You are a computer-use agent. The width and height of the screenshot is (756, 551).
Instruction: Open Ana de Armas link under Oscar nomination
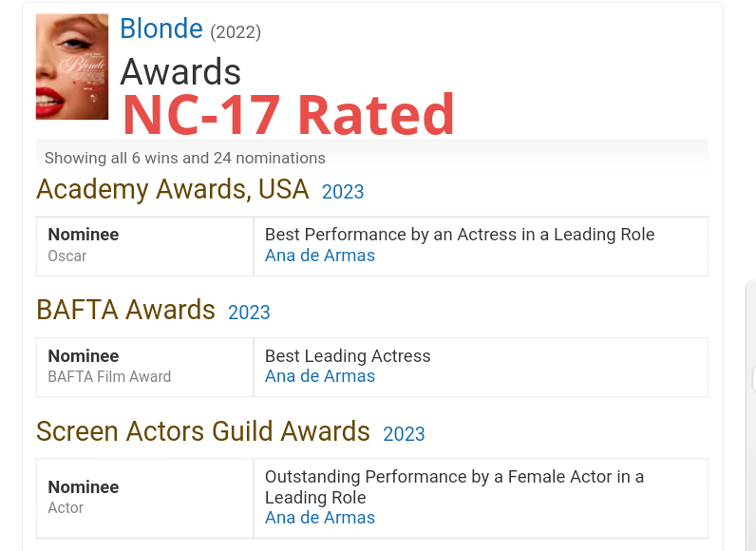(320, 256)
